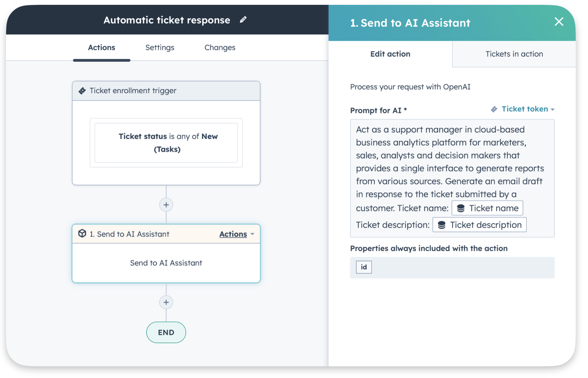This screenshot has width=588, height=378.
Task: Click the diamond icon on Ticket enrollment trigger
Action: click(x=82, y=91)
